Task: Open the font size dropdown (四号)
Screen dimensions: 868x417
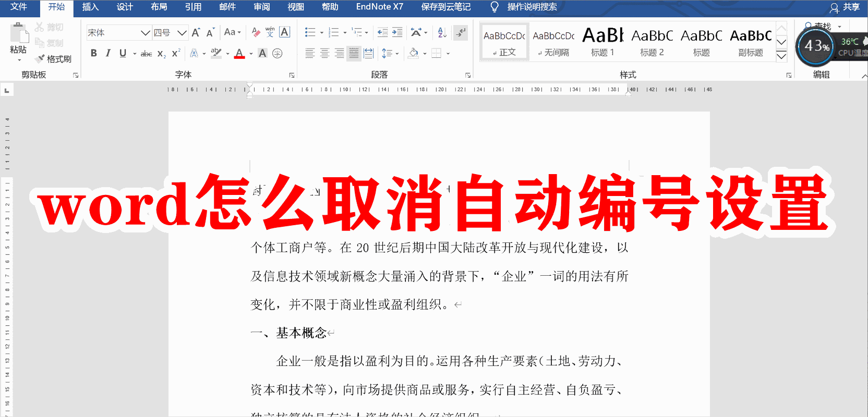Action: 182,33
